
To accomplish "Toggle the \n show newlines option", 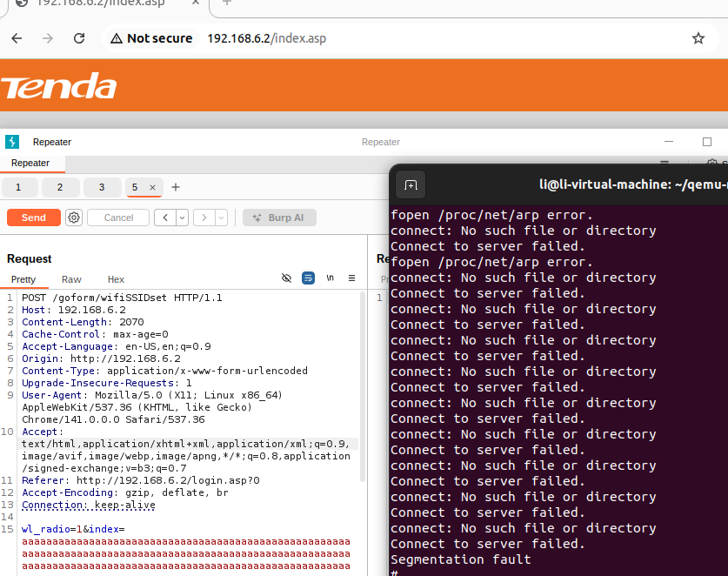I will point(330,278).
